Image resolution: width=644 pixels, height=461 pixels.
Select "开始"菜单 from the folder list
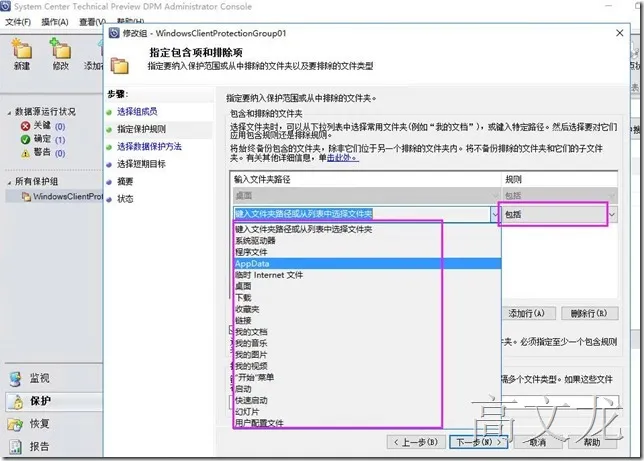[367, 378]
